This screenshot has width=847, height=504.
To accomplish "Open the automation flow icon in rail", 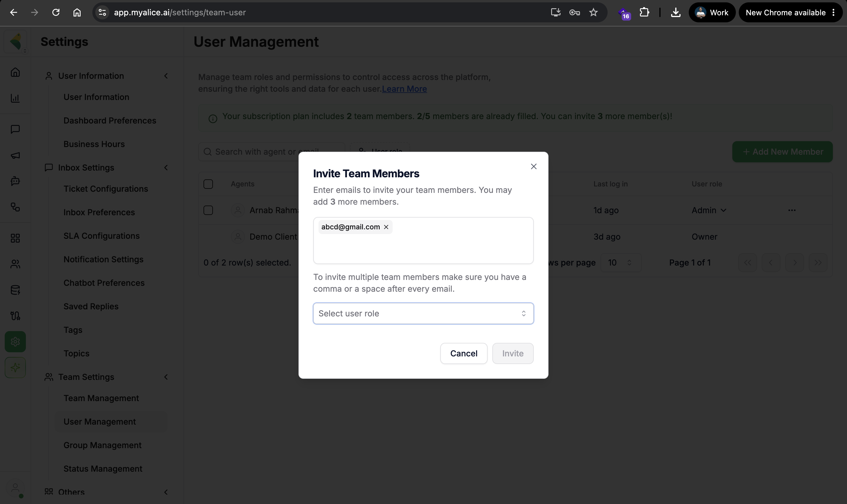I will point(15,207).
